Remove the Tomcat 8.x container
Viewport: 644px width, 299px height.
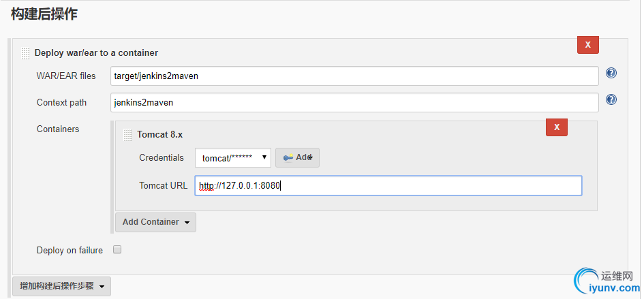click(556, 127)
